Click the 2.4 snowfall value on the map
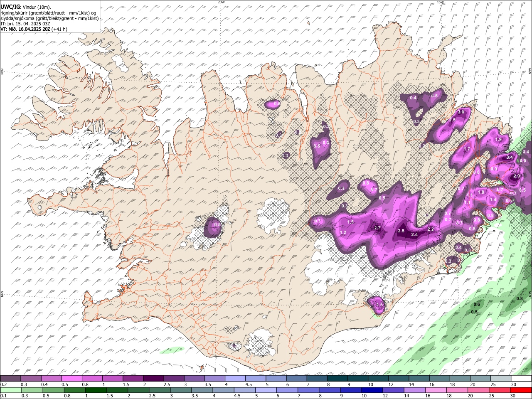532x399 pixels. point(414,235)
